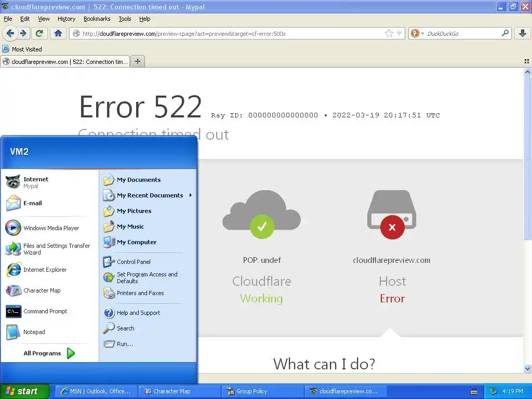Screen dimensions: 532x399
Task: Open E-mail from the Start menu
Action: point(49,203)
